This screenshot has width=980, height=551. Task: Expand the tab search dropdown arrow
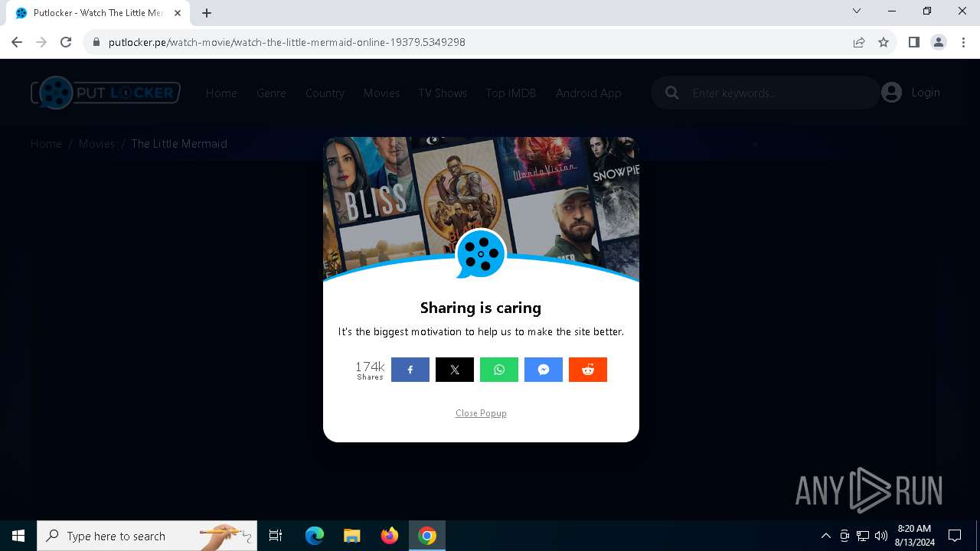pos(857,11)
